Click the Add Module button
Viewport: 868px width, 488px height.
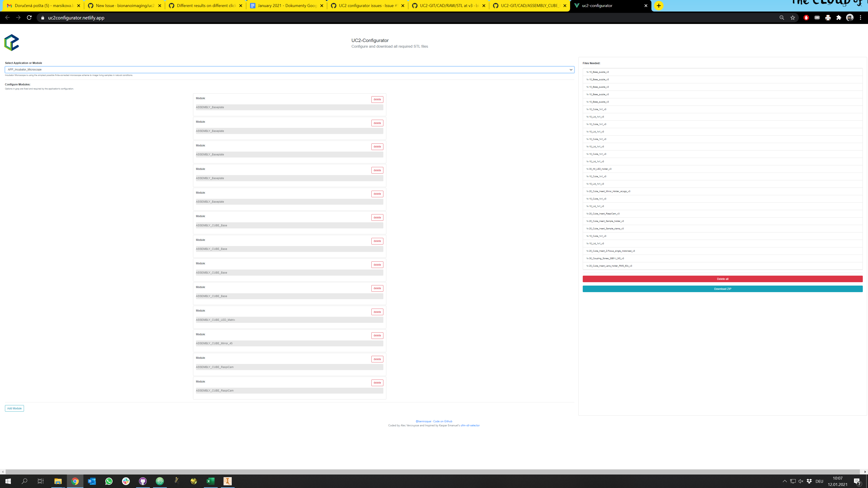14,408
